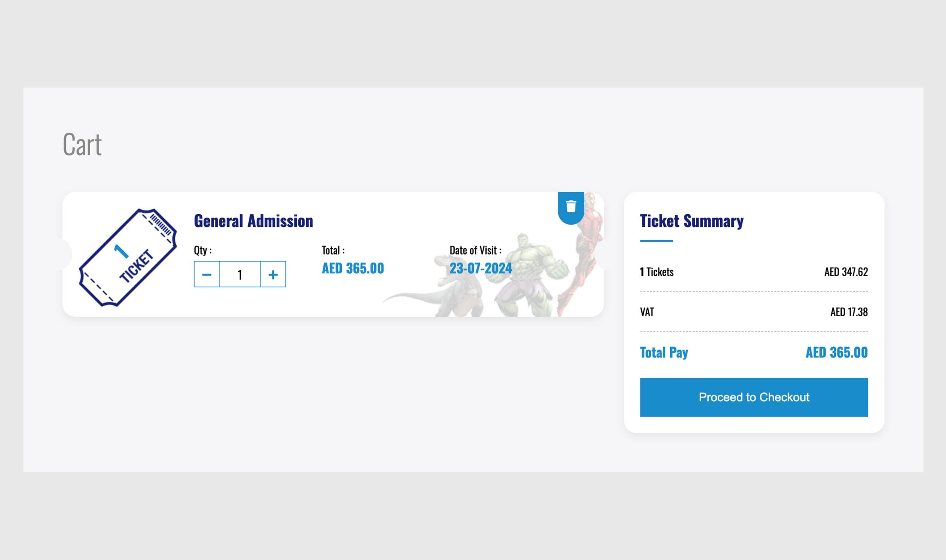The width and height of the screenshot is (946, 560).
Task: Click the AED 347.62 ticket subtotal
Action: point(845,272)
